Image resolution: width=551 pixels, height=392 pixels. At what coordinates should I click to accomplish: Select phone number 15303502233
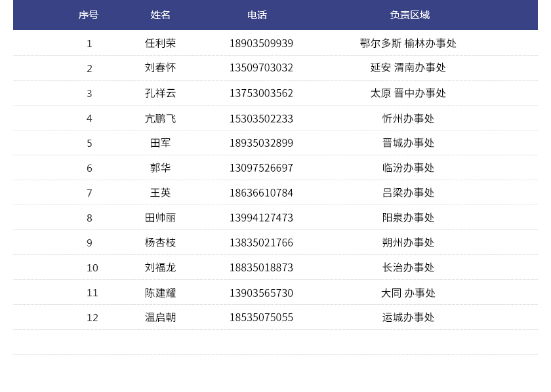coord(261,119)
